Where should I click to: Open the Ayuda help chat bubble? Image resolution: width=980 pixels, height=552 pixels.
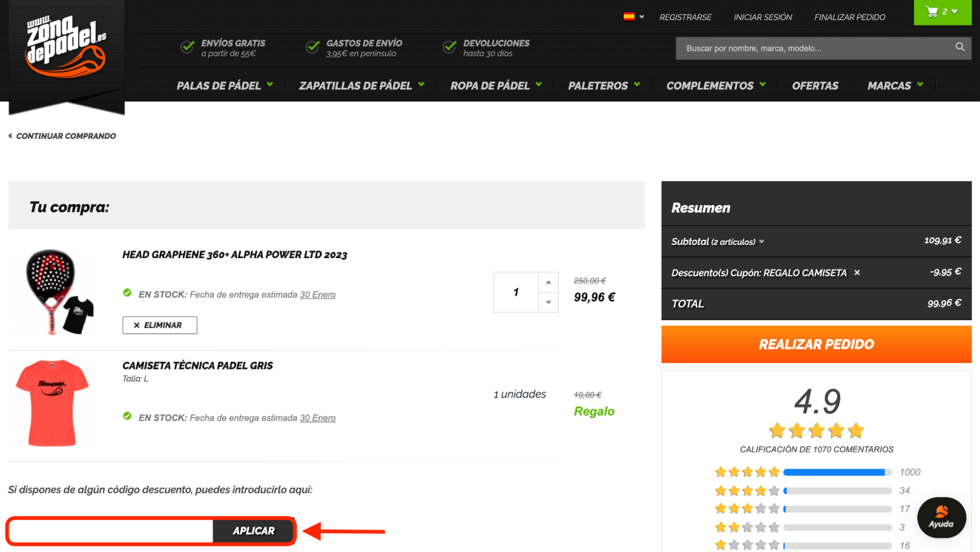click(941, 517)
